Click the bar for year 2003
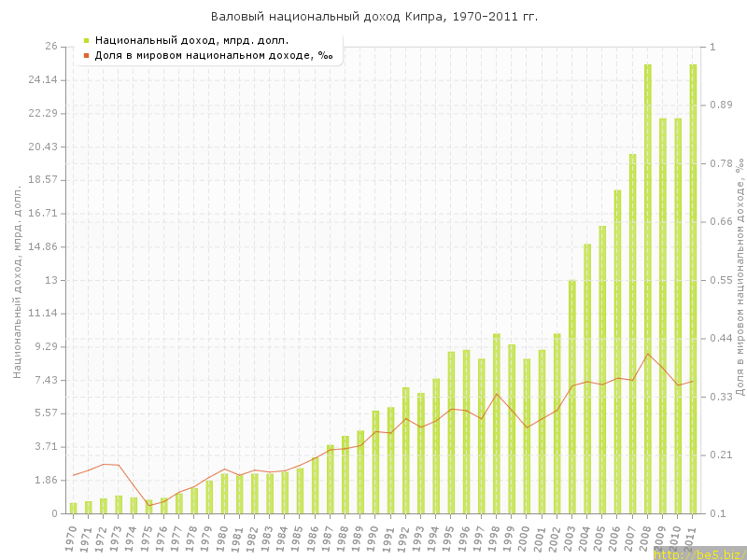747x560 pixels. [572, 397]
